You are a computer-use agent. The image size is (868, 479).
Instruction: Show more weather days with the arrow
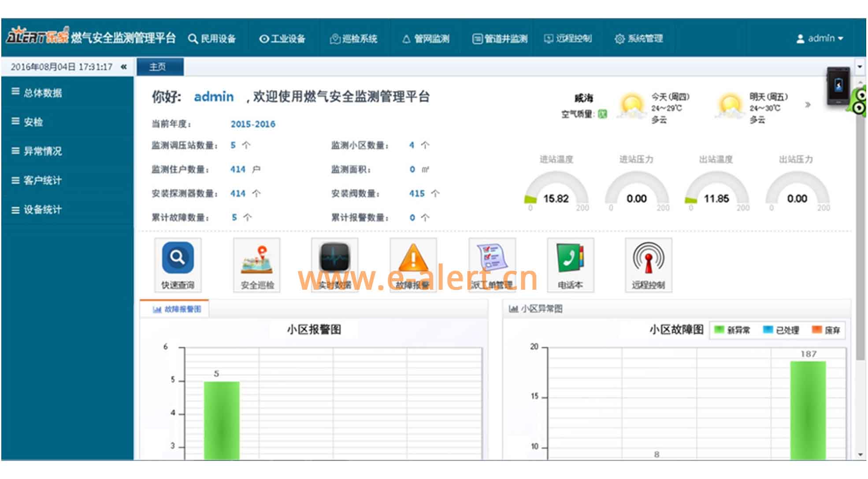point(808,105)
